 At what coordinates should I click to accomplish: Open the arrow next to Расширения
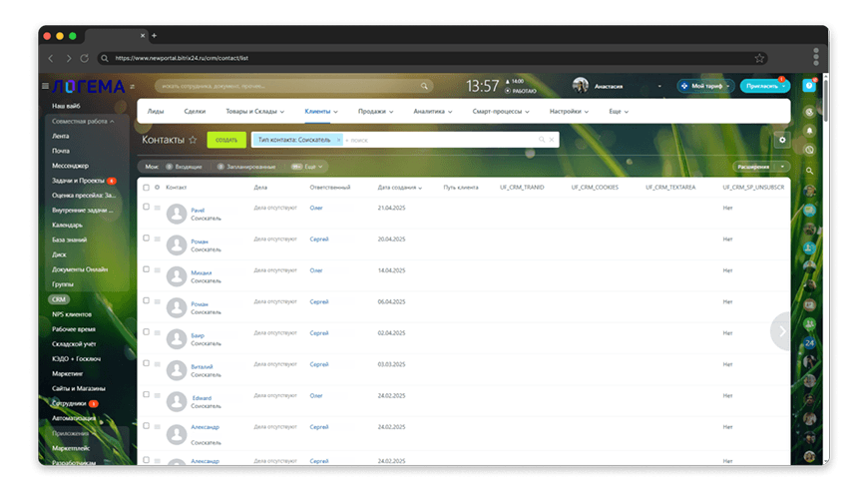(x=782, y=167)
